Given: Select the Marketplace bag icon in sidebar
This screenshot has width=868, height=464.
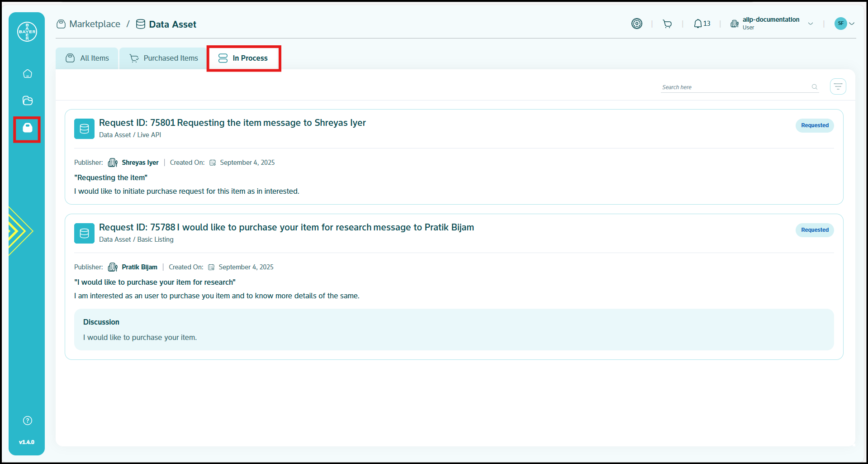Looking at the screenshot, I should tap(28, 129).
